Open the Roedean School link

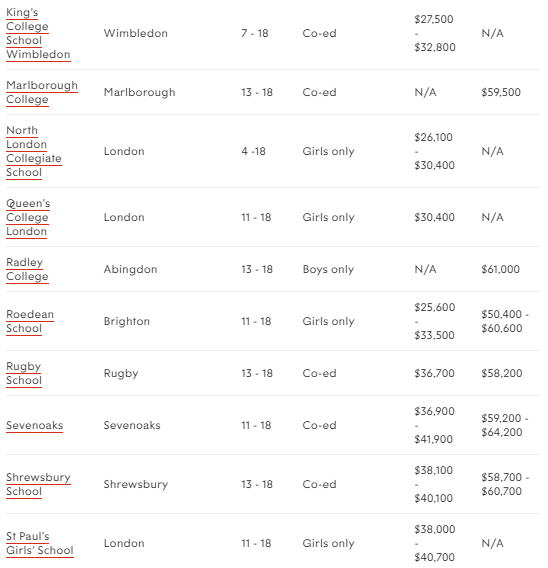[x=30, y=321]
